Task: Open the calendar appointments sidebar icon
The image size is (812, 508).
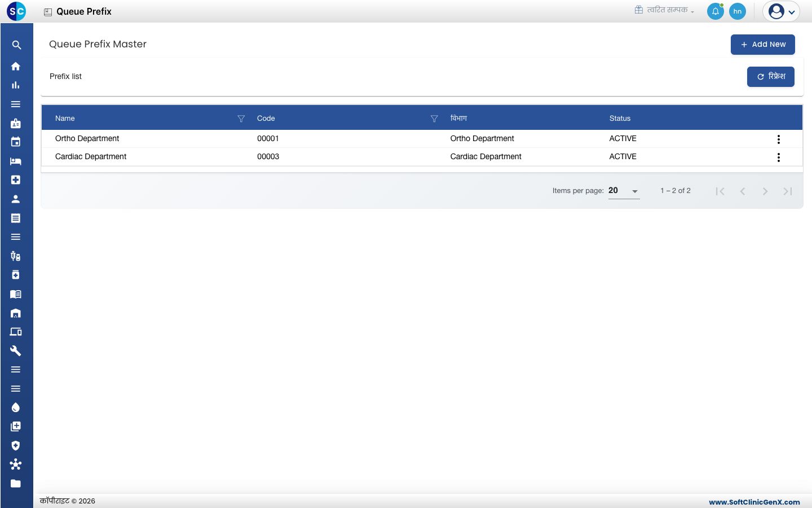Action: (16, 142)
